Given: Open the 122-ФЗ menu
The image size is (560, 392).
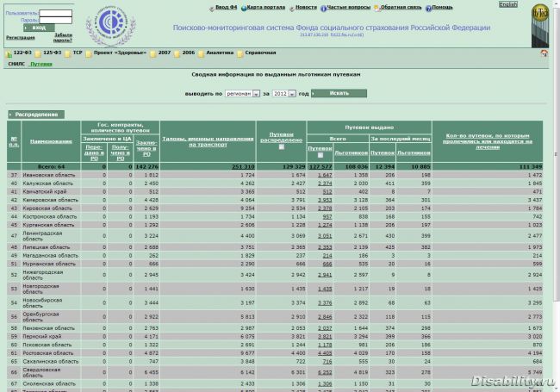Looking at the screenshot, I should pos(22,53).
